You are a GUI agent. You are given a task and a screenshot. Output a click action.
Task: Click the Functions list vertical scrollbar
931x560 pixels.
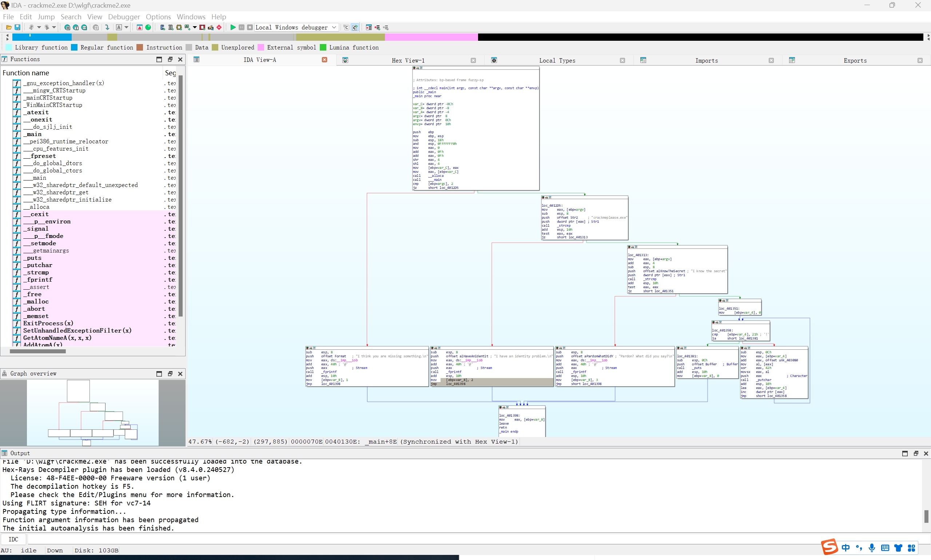pyautogui.click(x=180, y=196)
